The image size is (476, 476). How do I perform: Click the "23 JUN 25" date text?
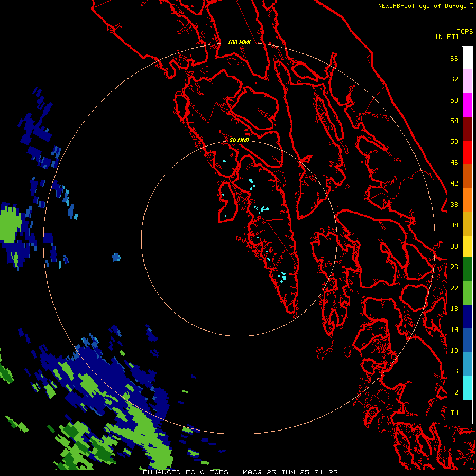(288, 472)
